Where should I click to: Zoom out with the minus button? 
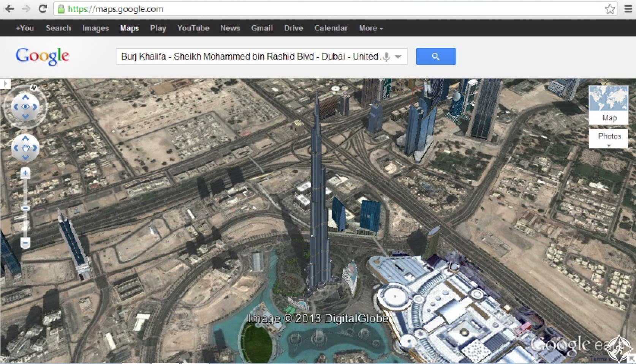click(x=25, y=243)
